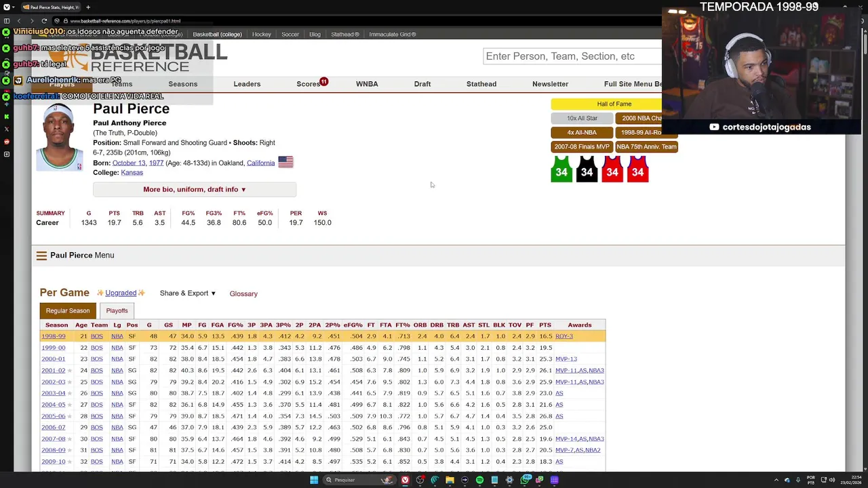Screen dimensions: 868x488
Task: Open the Stathead navigation item
Action: [481, 84]
